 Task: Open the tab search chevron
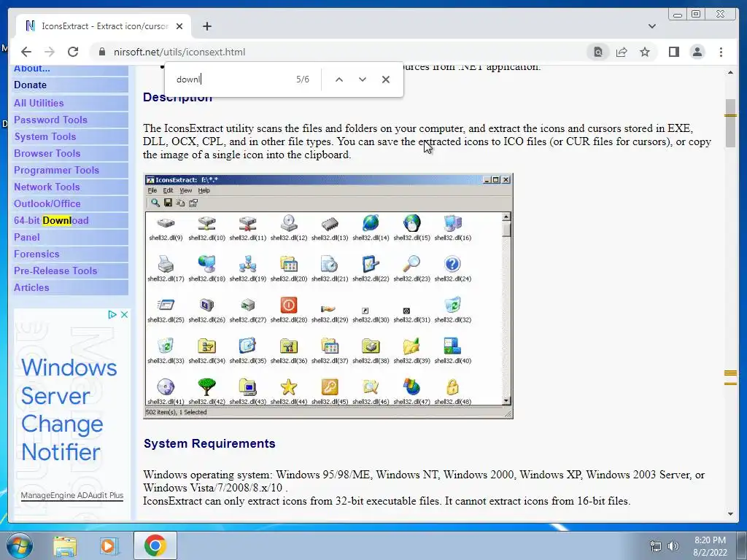[652, 26]
